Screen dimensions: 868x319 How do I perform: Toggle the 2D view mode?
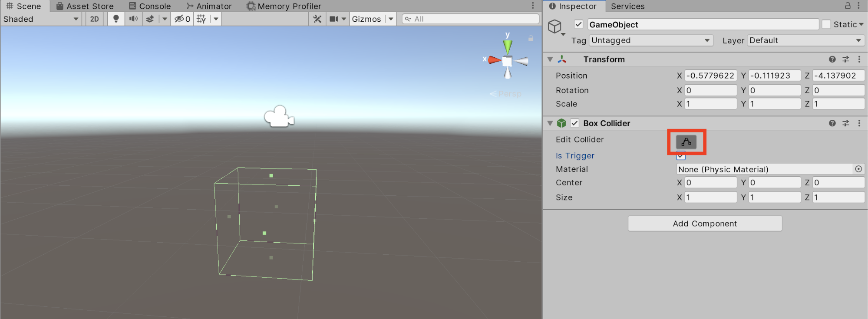pos(94,19)
